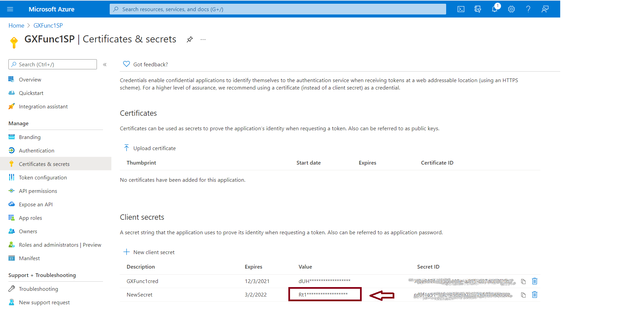Delete the GXFunc1cred secret
This screenshot has width=644, height=313.
pyautogui.click(x=535, y=281)
